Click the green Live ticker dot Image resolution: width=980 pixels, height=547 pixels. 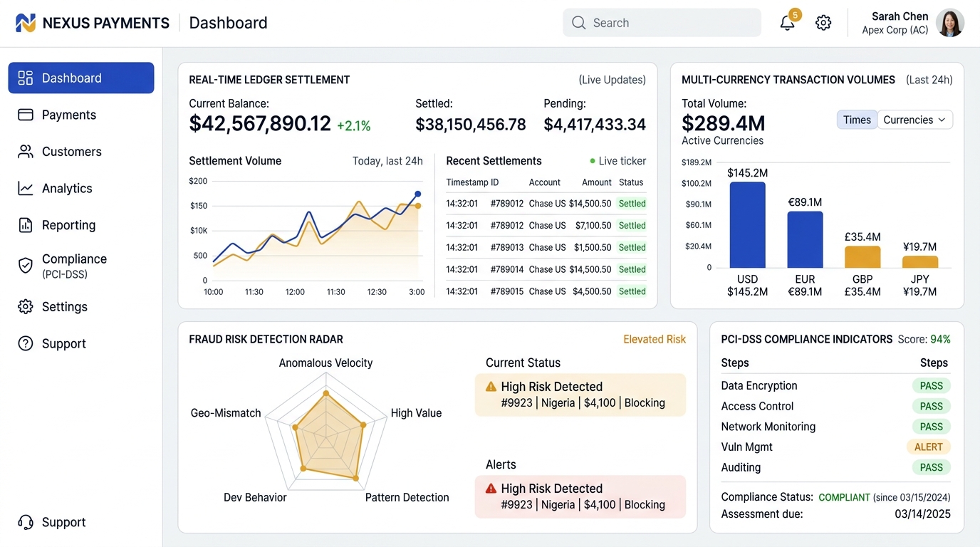click(593, 161)
